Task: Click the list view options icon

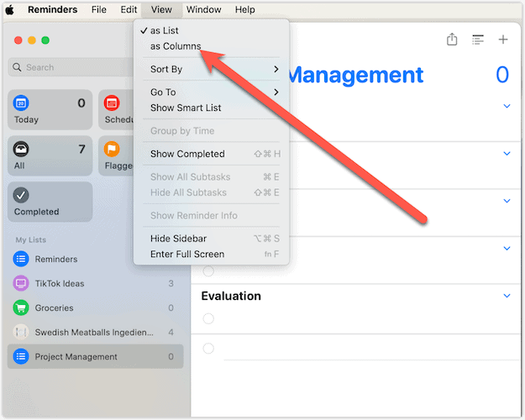Action: click(478, 39)
